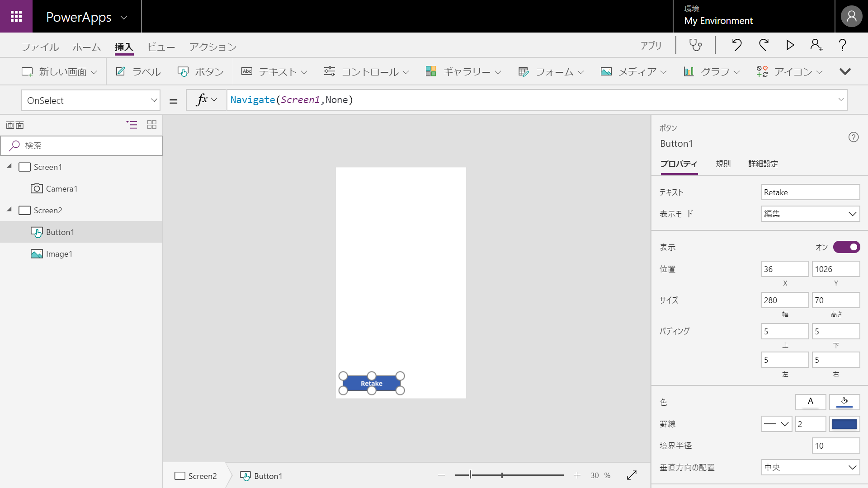Open the ビュー menu tab
This screenshot has width=868, height=488.
[x=161, y=47]
